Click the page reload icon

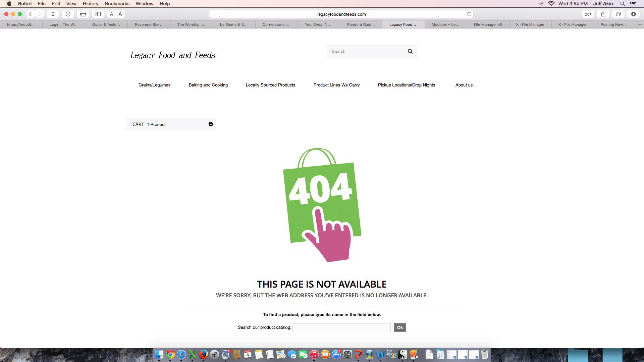(469, 14)
